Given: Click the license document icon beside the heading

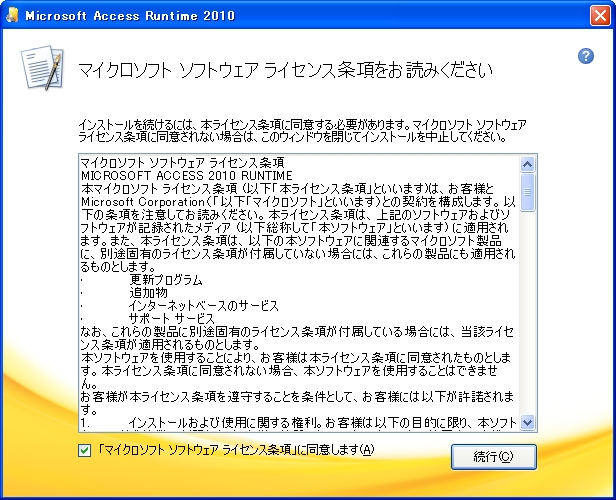Looking at the screenshot, I should pos(39,68).
